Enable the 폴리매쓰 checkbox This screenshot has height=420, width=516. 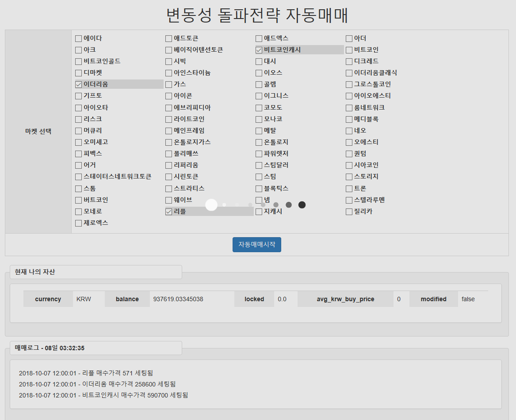click(x=168, y=154)
